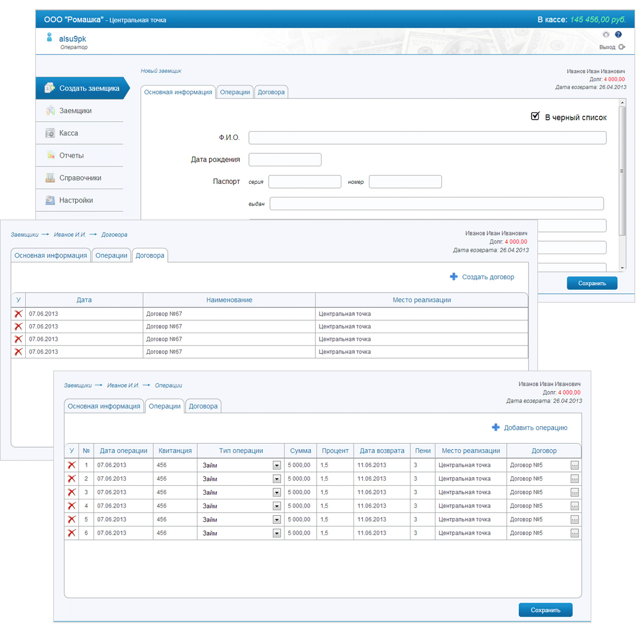
Task: Select Договора tab in operations window
Action: 203,406
